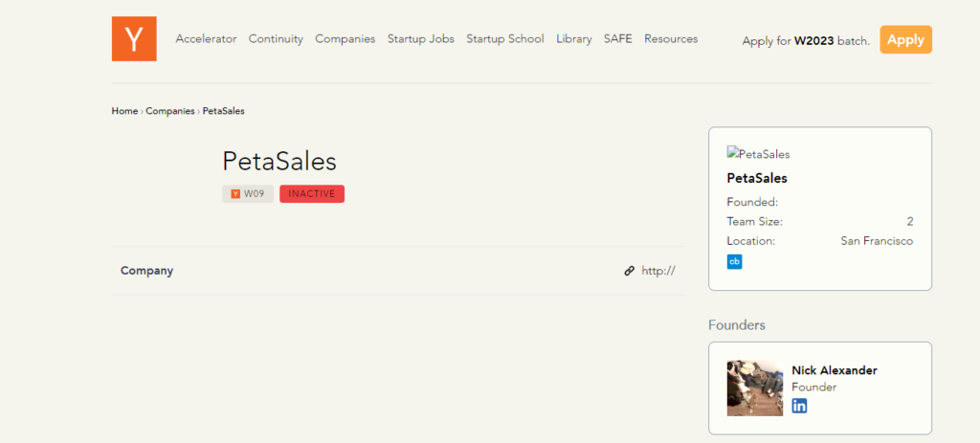This screenshot has width=980, height=443.
Task: Click the Y Combinator logo
Action: click(134, 39)
